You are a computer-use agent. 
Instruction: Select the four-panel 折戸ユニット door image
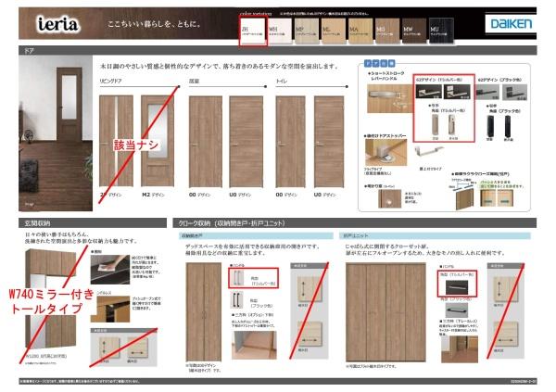(385, 311)
